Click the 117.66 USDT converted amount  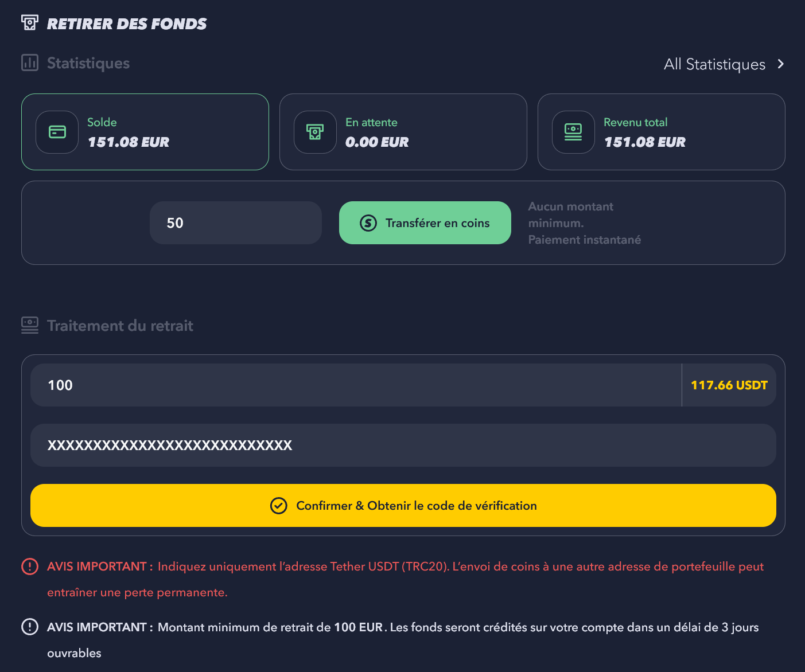pyautogui.click(x=729, y=385)
